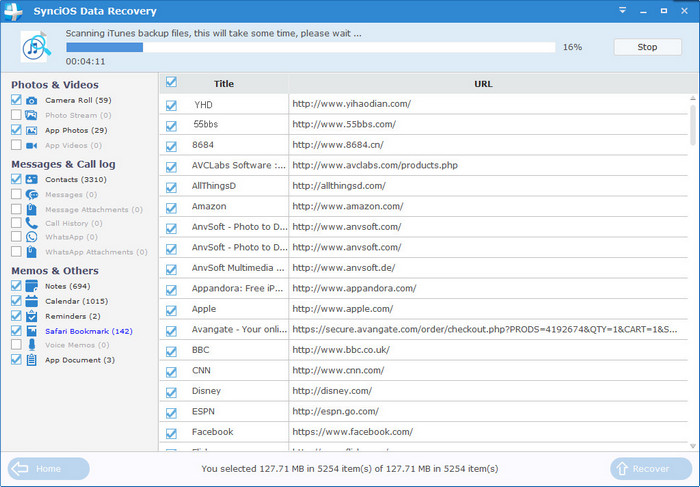Image resolution: width=700 pixels, height=487 pixels.
Task: Select the http://www.apple.com/ URL cell
Action: [x=343, y=309]
